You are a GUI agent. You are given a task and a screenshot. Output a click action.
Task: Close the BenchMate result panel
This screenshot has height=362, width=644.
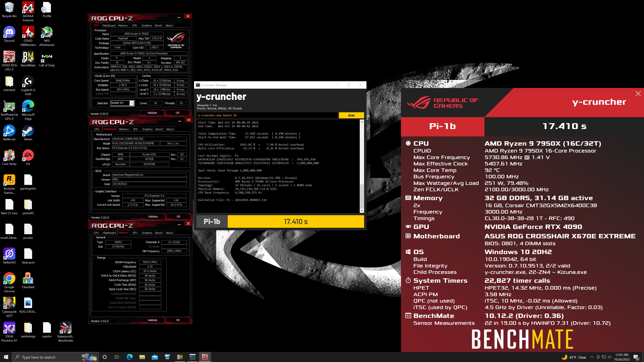(638, 94)
